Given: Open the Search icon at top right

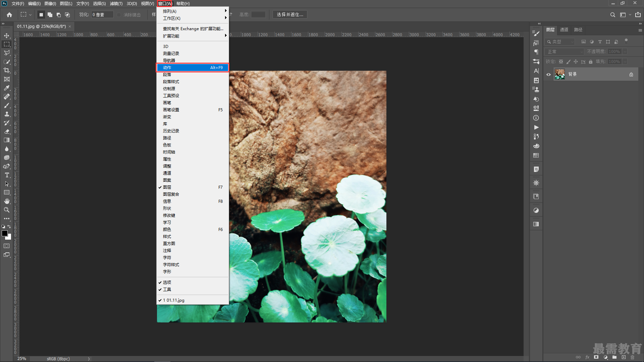Looking at the screenshot, I should [613, 15].
